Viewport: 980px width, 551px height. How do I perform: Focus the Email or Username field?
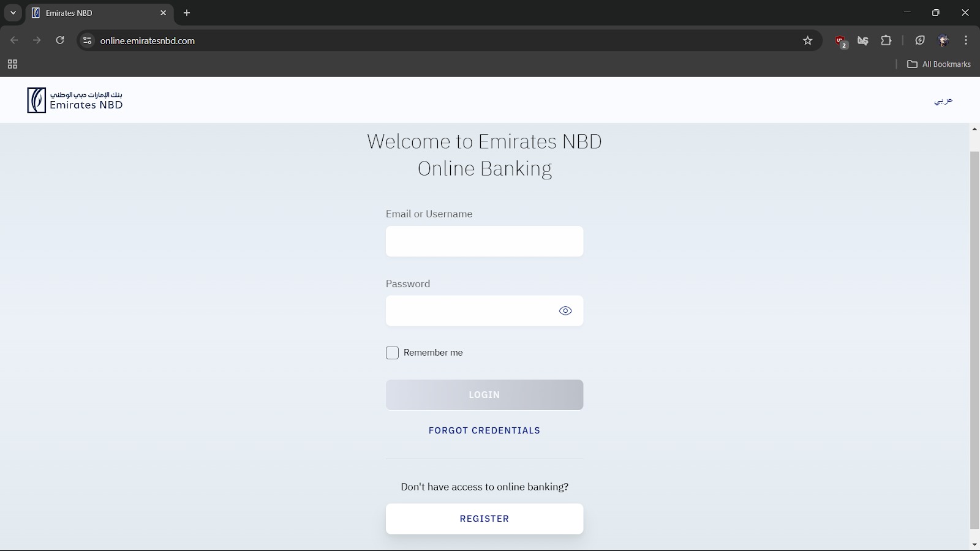[484, 241]
